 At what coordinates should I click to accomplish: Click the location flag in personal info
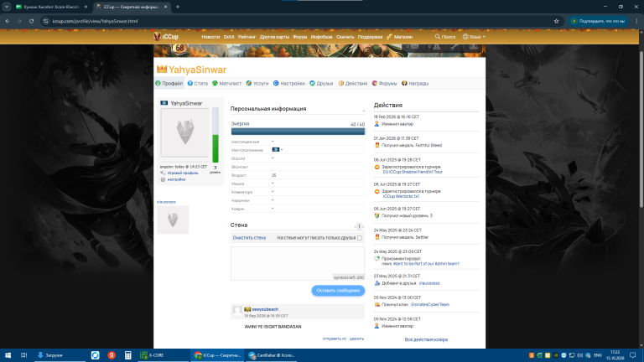276,150
